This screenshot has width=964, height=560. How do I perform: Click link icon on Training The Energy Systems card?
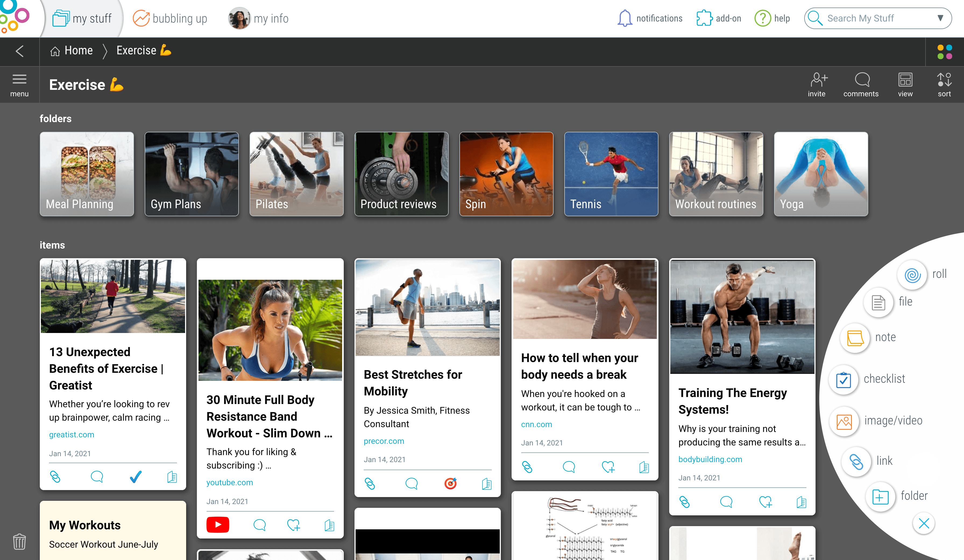point(684,502)
